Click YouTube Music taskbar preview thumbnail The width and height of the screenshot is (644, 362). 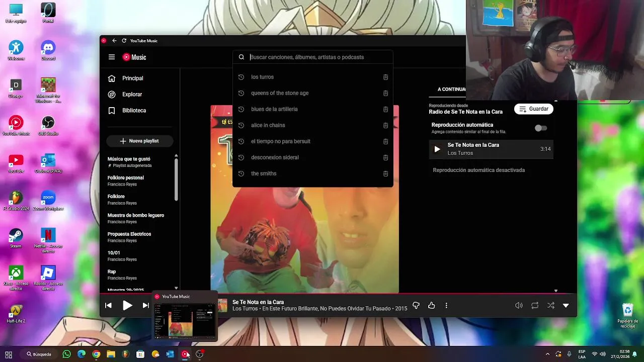pyautogui.click(x=185, y=321)
